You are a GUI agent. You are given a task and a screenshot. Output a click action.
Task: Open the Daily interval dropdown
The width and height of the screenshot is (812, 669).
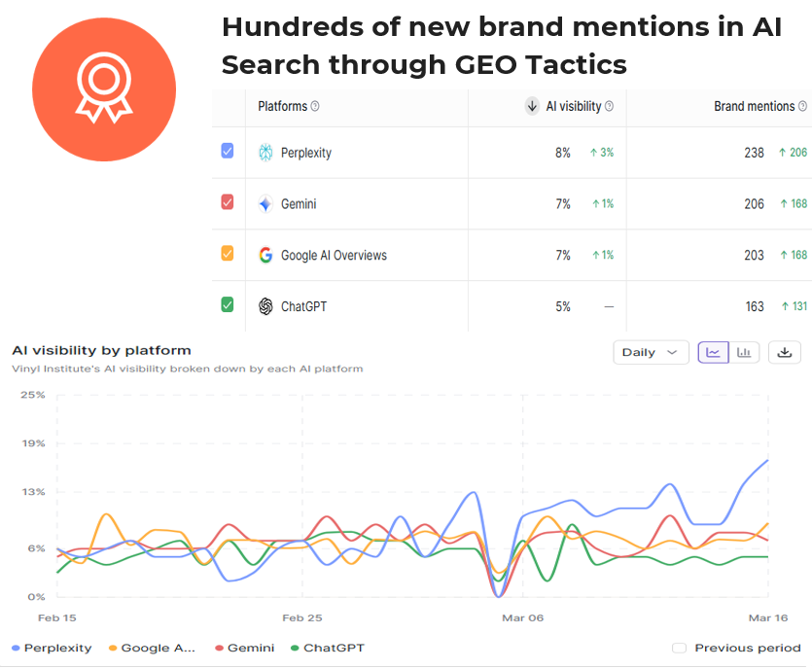(x=651, y=352)
